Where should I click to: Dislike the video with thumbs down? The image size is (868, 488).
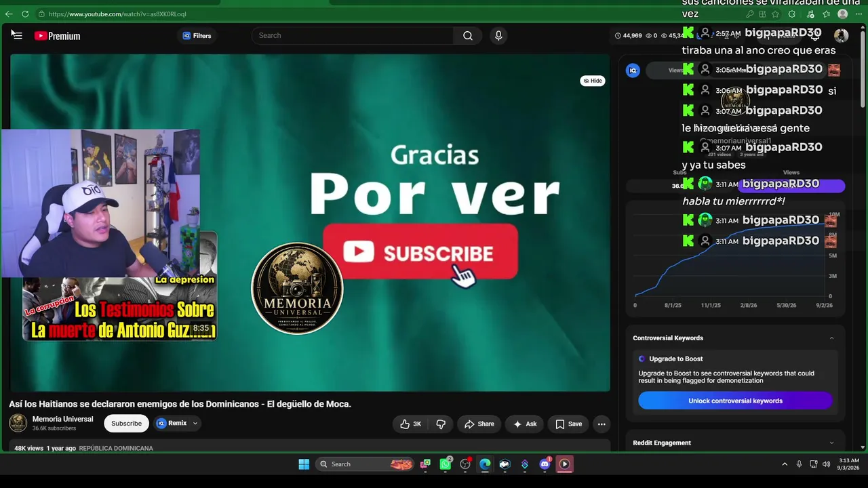coord(441,424)
